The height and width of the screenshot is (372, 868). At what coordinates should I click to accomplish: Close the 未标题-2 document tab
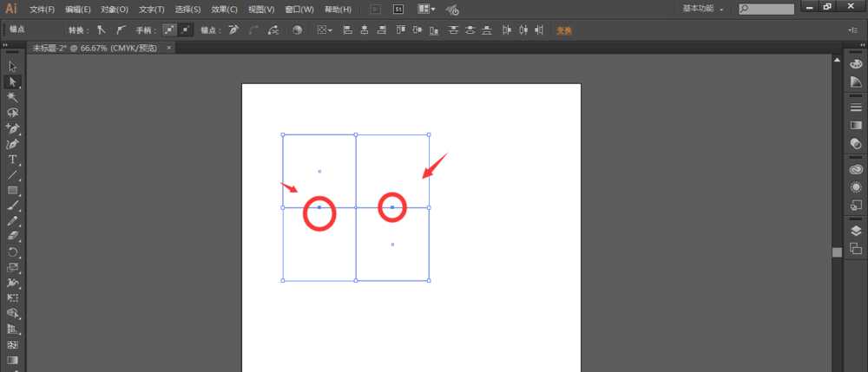pyautogui.click(x=168, y=48)
